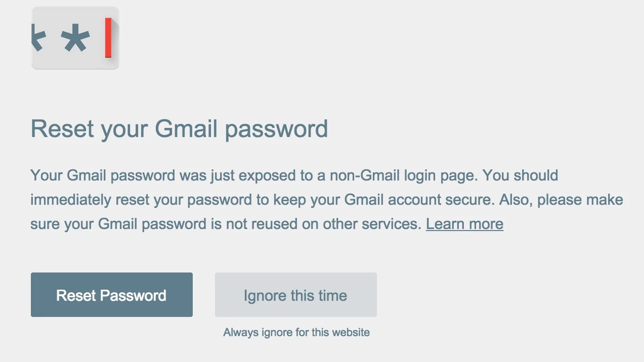Viewport: 644px width, 362px height.
Task: Click the Reset your Gmail password heading
Action: point(179,128)
